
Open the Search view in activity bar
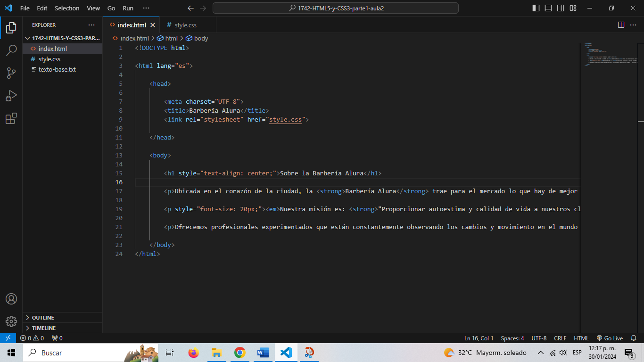(11, 50)
